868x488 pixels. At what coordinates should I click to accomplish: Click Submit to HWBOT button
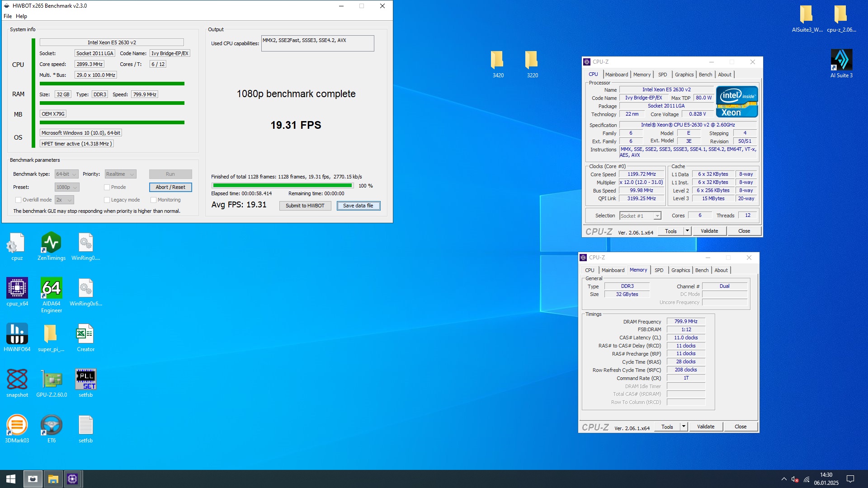tap(305, 206)
